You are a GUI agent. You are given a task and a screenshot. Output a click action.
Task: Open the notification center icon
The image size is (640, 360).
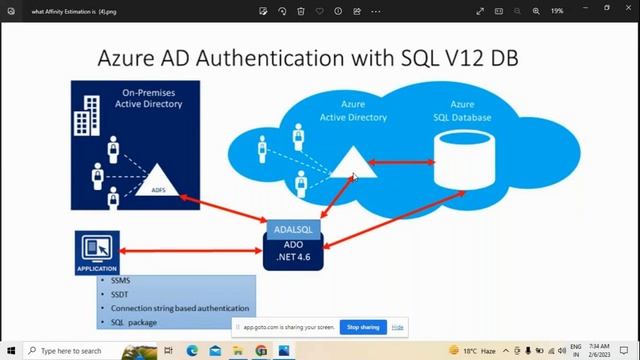pyautogui.click(x=624, y=351)
